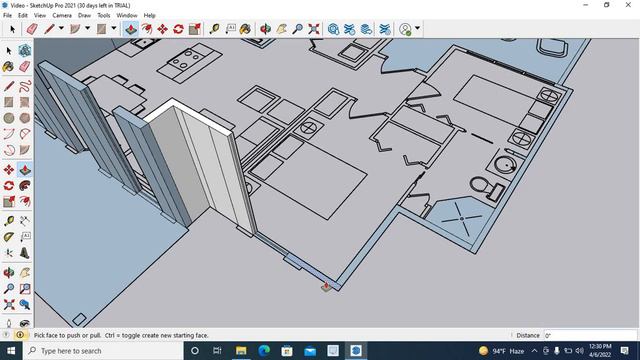Open the notification center
This screenshot has height=360, width=640.
624,351
